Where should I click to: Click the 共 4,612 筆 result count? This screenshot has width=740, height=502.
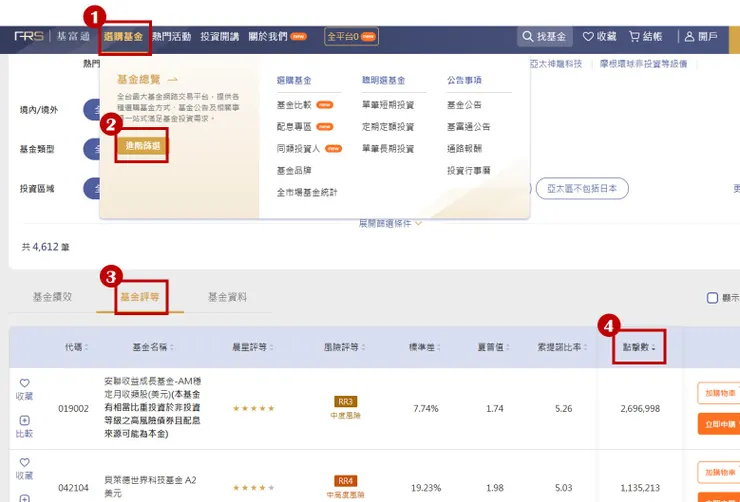(x=46, y=247)
